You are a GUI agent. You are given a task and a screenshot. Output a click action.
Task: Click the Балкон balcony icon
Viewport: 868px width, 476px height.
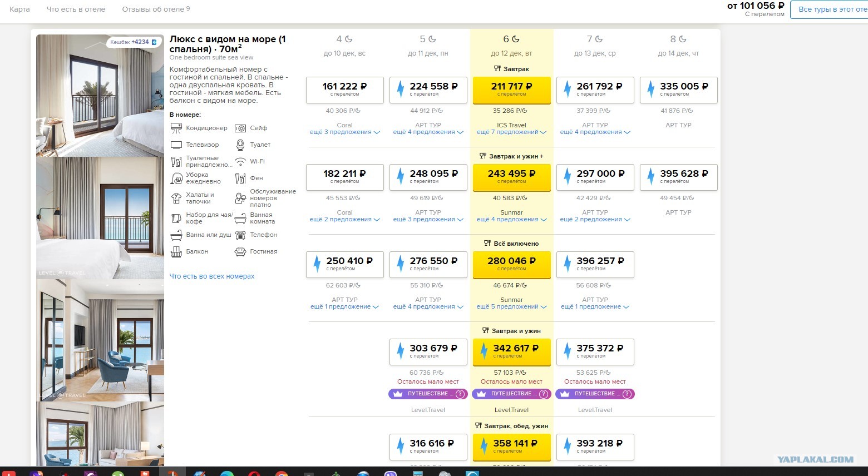point(176,251)
